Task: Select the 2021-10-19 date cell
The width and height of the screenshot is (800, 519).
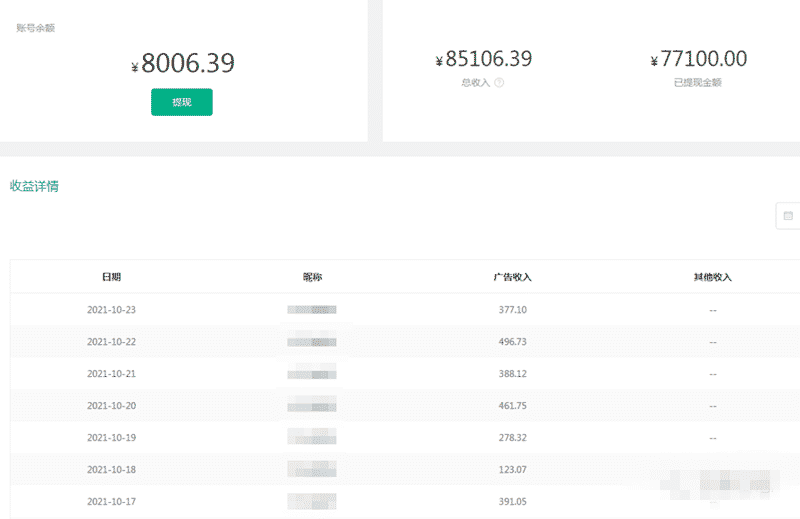Action: tap(111, 438)
